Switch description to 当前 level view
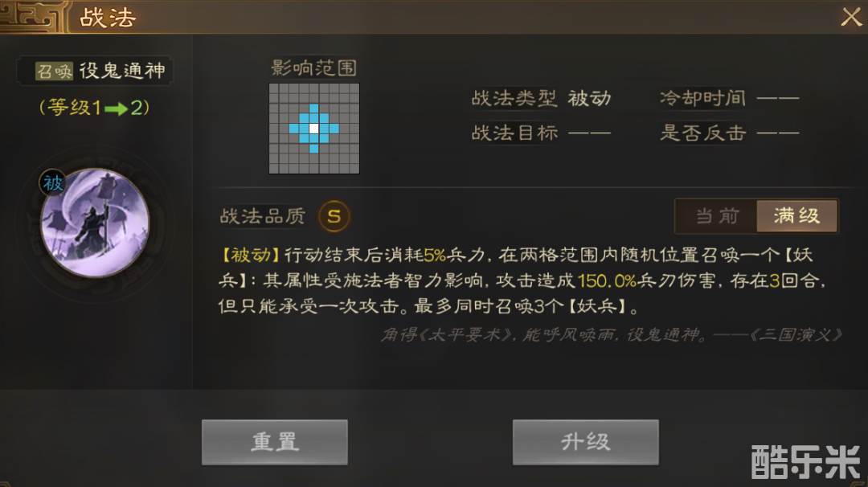868x487 pixels. coord(717,216)
